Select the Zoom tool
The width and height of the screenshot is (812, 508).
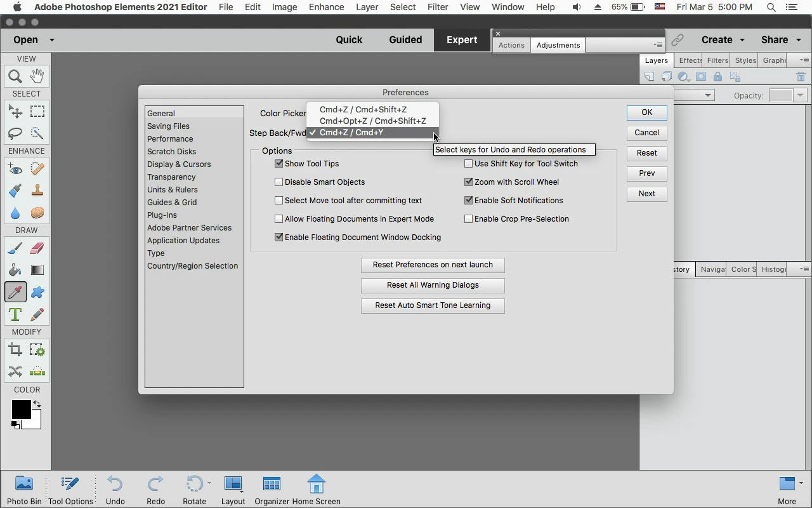[x=15, y=76]
